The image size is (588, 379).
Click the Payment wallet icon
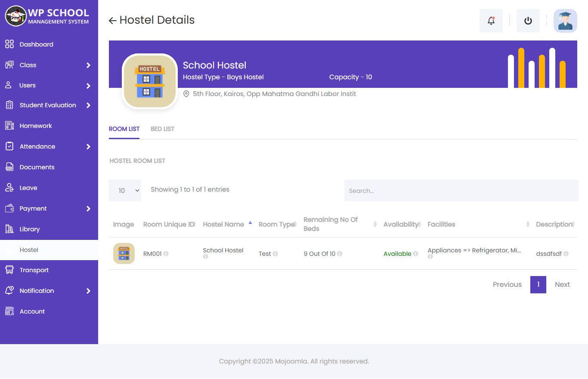click(9, 208)
